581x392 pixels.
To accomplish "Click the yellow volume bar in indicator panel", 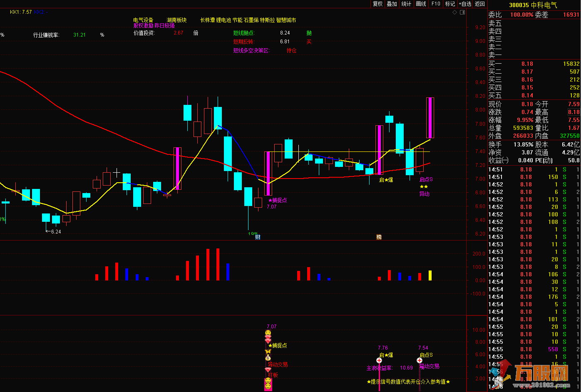I will [430, 275].
